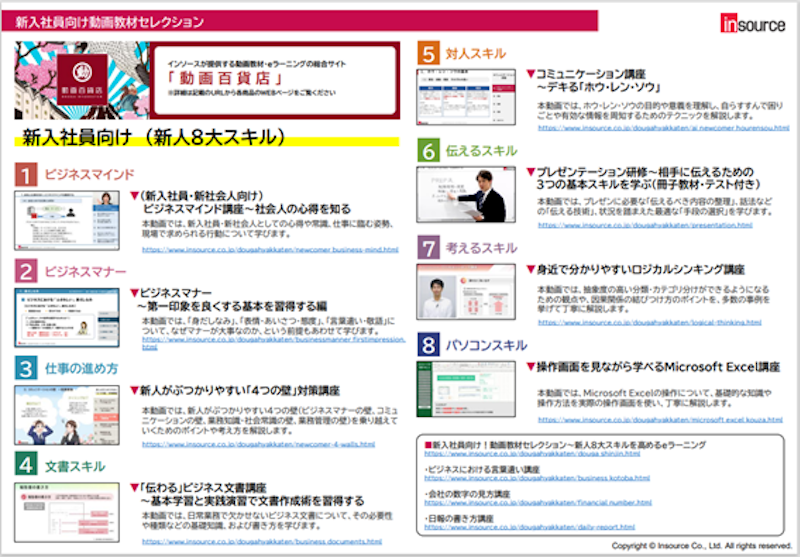Open the douga-shinjin.html link

[532, 453]
